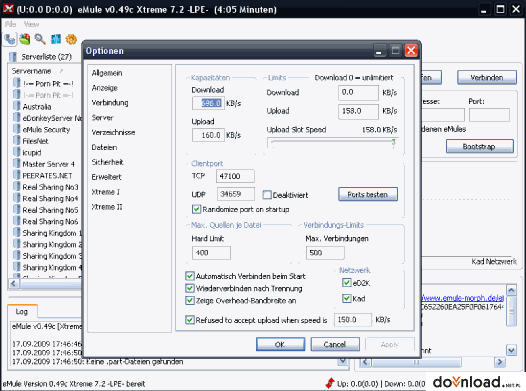Confirm options with the OK button
The image size is (526, 391).
[280, 344]
